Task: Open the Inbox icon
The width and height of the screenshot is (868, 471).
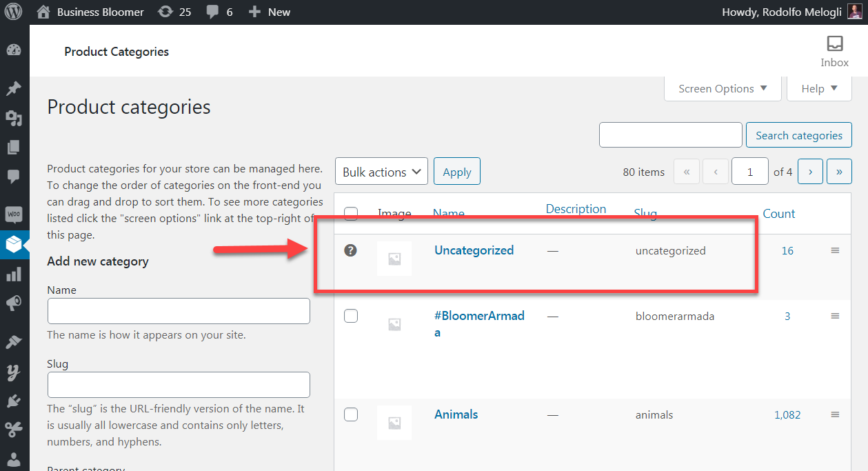Action: (x=834, y=51)
